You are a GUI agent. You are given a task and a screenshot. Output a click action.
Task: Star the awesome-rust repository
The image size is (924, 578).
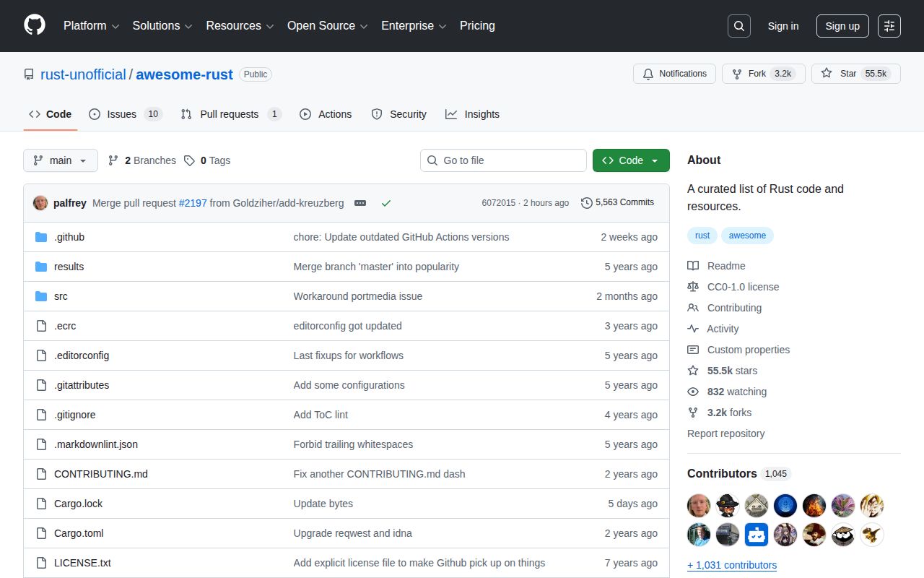[840, 74]
